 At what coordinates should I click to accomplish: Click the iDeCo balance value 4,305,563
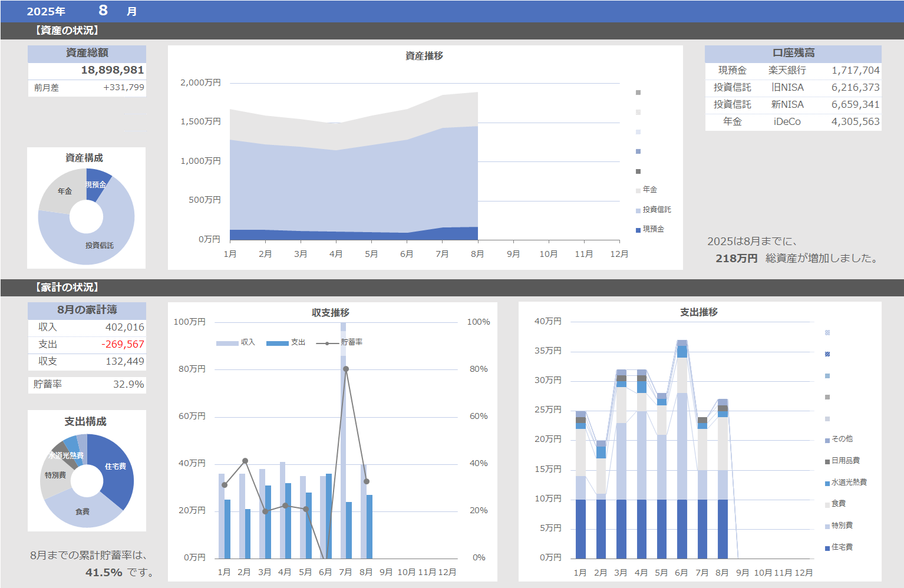[855, 121]
